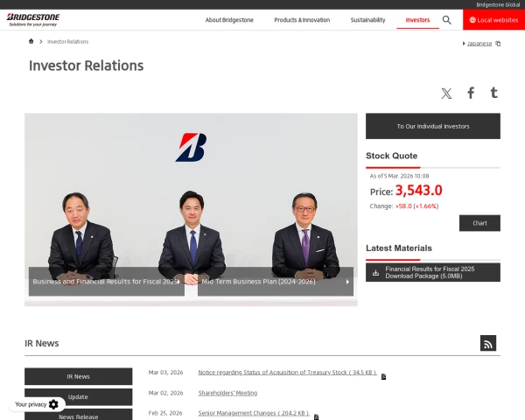Image resolution: width=525 pixels, height=420 pixels.
Task: Click the Bridgestone logo
Action: coord(34,18)
